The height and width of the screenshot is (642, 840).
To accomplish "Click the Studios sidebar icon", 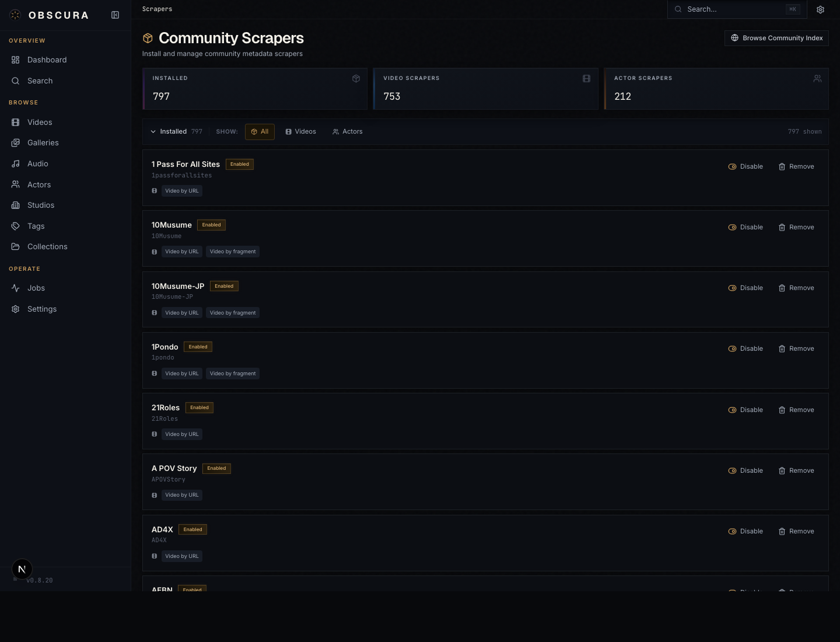I will pyautogui.click(x=16, y=205).
